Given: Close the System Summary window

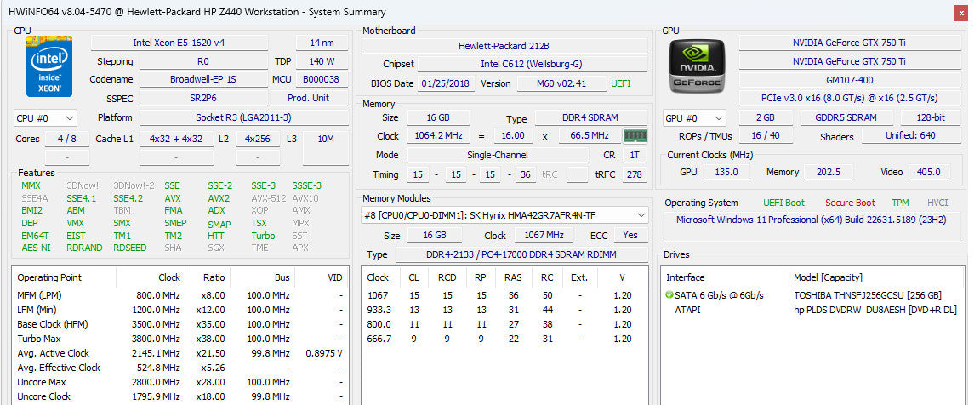Looking at the screenshot, I should click(x=962, y=12).
